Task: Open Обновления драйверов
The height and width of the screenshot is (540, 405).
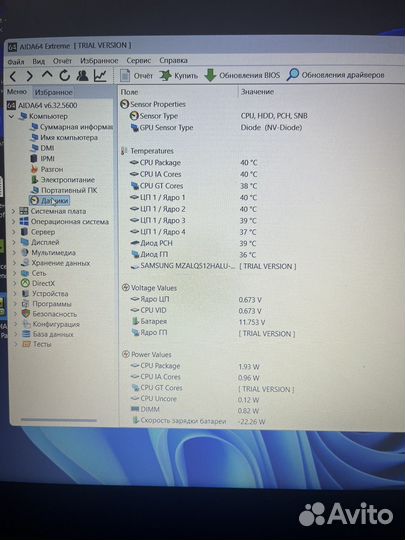Action: [x=336, y=75]
